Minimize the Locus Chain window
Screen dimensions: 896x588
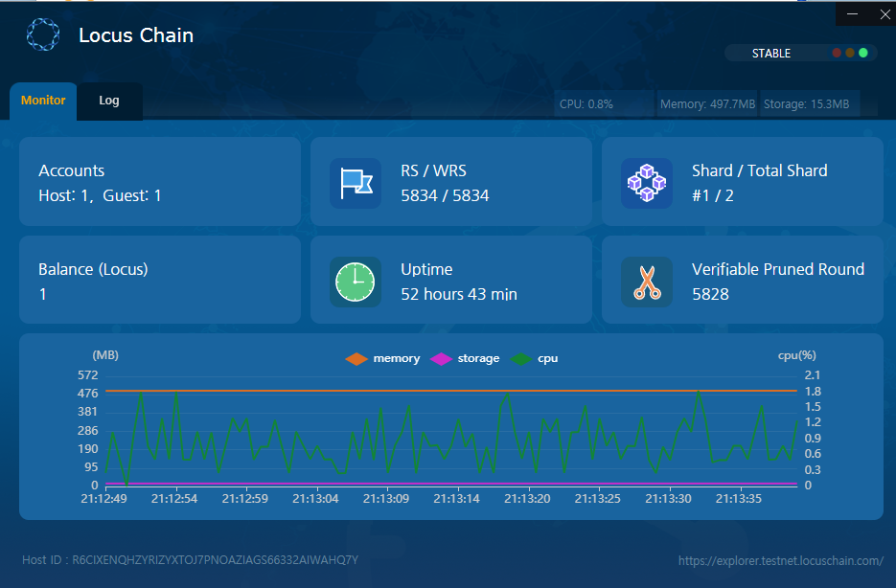pos(853,14)
